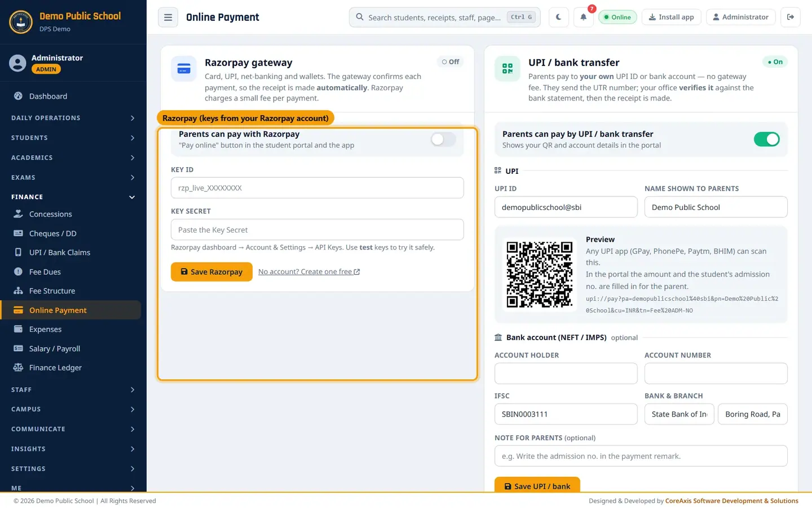
Task: Open UPI / Bank Claims page
Action: [71, 252]
